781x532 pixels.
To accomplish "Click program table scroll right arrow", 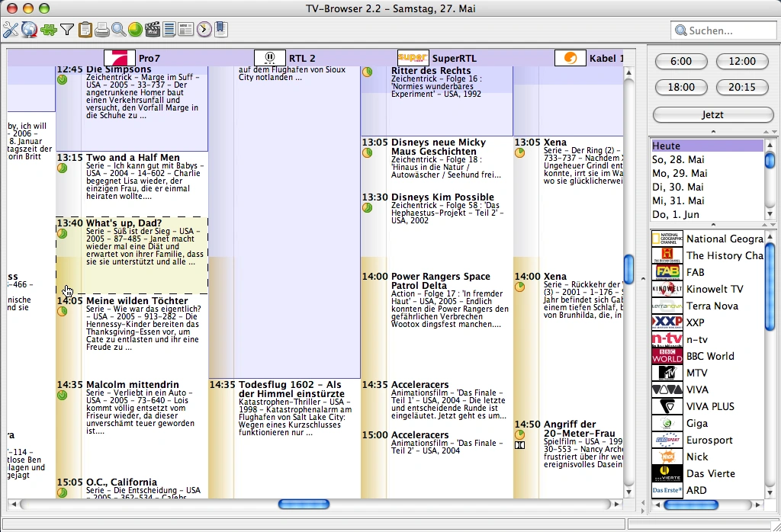I will pos(617,504).
